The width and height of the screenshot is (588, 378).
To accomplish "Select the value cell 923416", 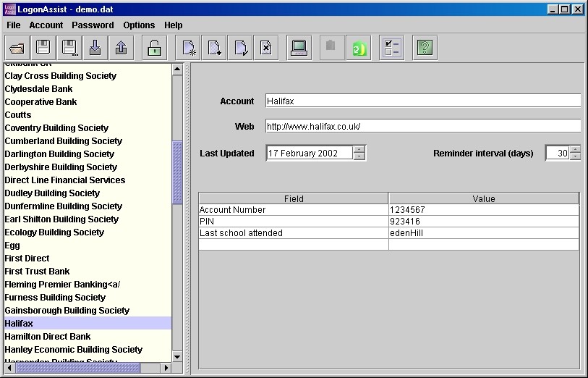I will point(484,222).
